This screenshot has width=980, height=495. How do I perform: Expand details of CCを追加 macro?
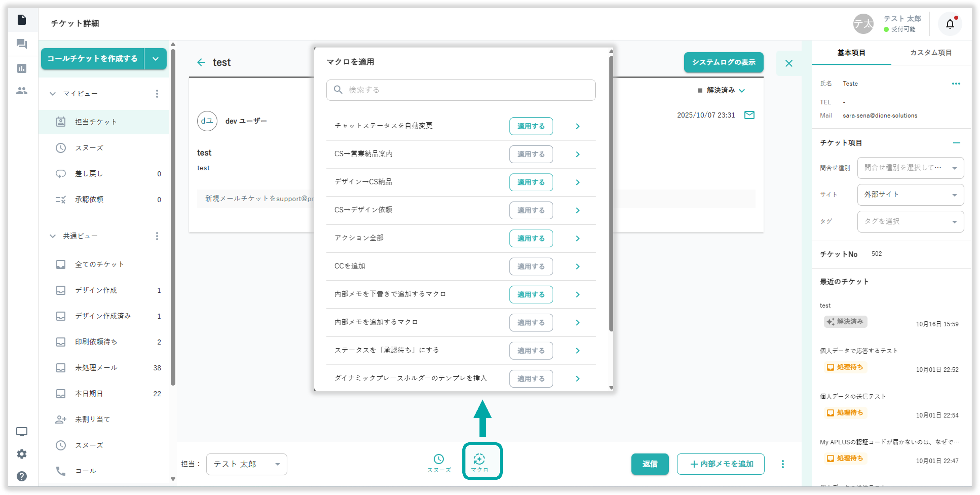(577, 266)
